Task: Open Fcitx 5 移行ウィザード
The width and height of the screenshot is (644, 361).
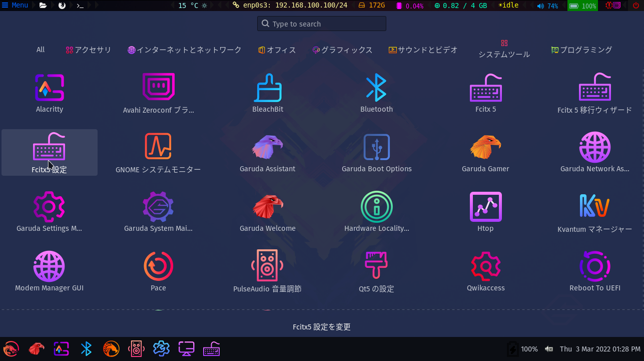Action: point(594,94)
